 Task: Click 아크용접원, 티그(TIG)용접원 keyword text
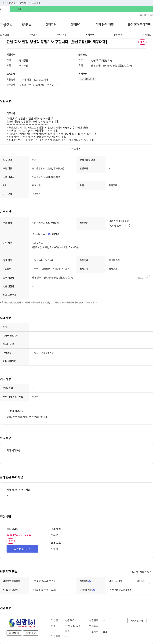46,177
